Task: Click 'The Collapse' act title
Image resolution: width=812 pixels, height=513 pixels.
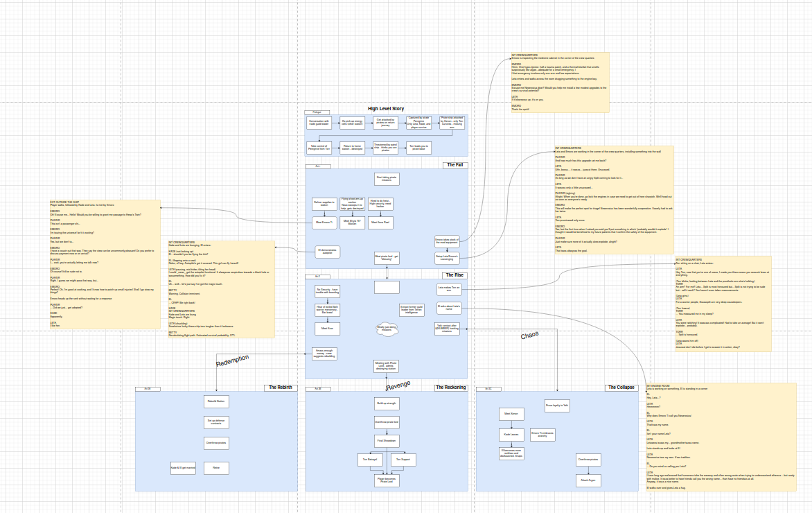Action: point(621,388)
